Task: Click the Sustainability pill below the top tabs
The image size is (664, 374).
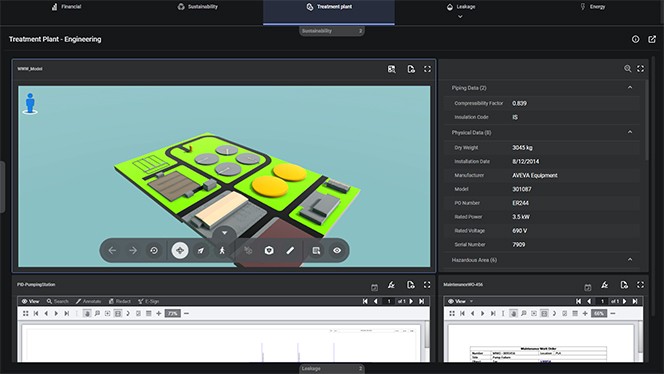Action: [332, 31]
